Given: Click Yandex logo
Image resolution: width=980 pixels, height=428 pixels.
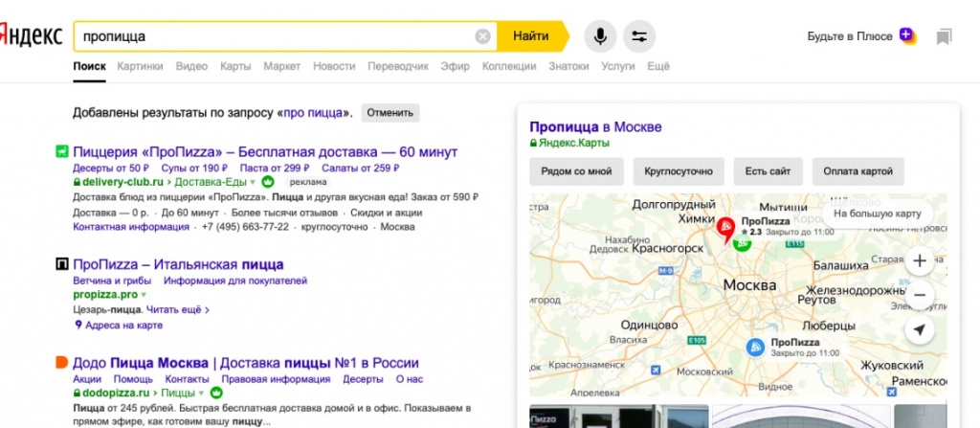Looking at the screenshot, I should 31,35.
